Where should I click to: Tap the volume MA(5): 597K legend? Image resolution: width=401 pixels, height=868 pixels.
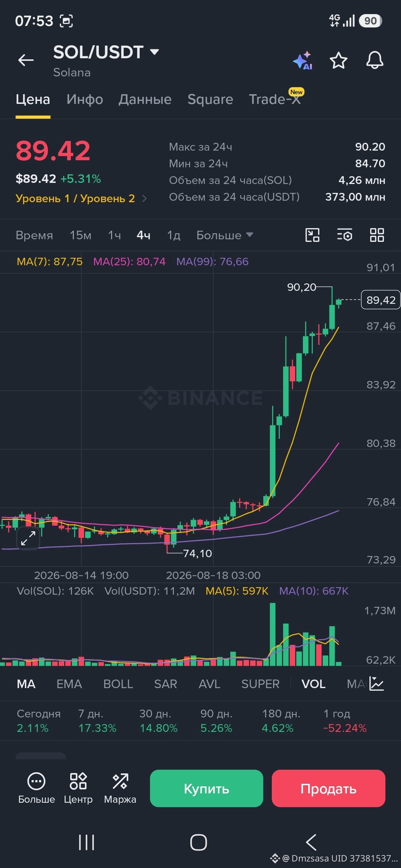(237, 591)
